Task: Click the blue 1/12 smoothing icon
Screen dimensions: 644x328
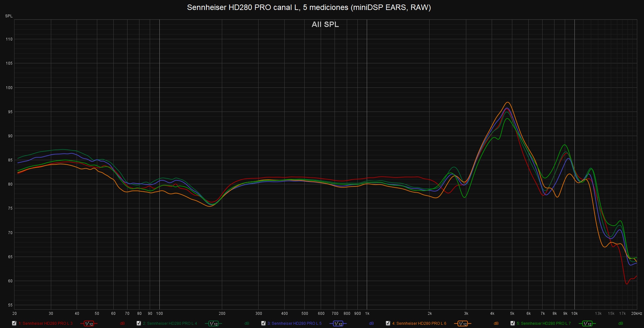Action: point(338,323)
